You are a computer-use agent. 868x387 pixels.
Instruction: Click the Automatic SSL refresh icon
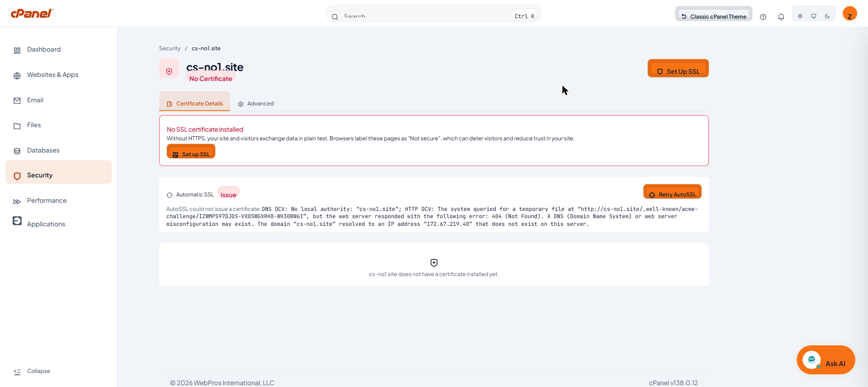170,195
